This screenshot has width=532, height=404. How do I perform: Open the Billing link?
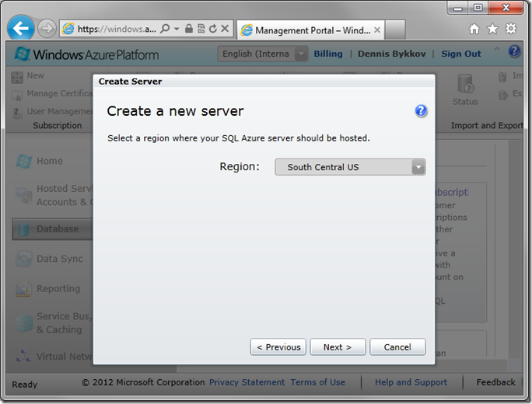328,54
